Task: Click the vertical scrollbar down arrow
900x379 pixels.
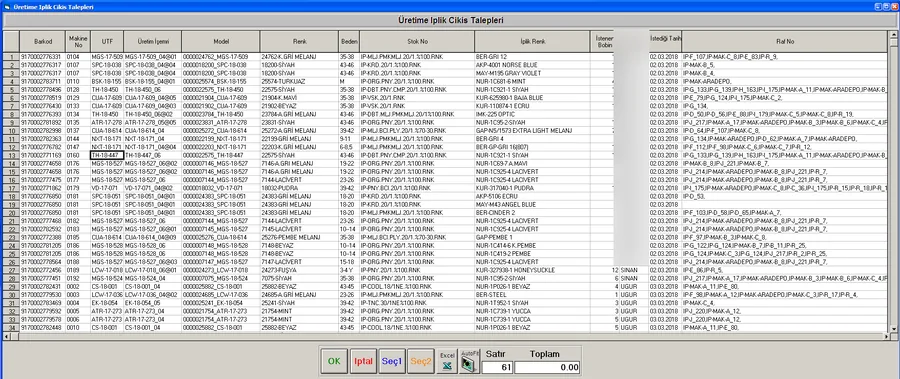Action: [x=893, y=328]
